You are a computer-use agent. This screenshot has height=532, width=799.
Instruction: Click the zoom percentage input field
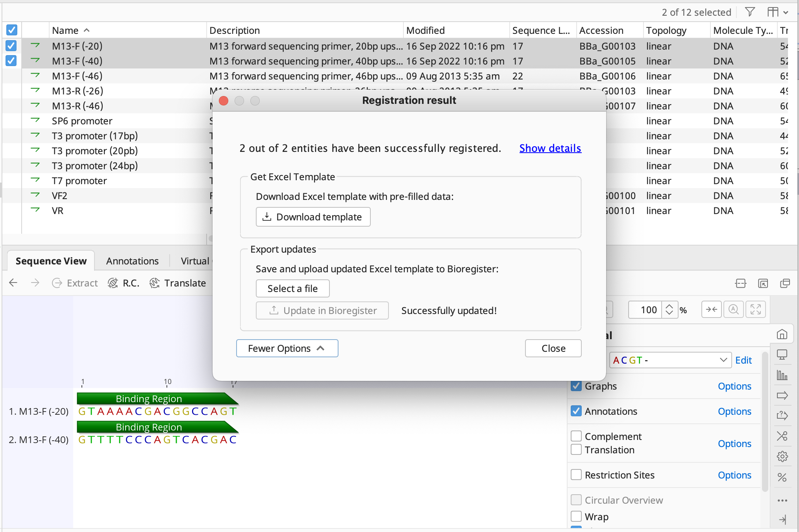(645, 310)
